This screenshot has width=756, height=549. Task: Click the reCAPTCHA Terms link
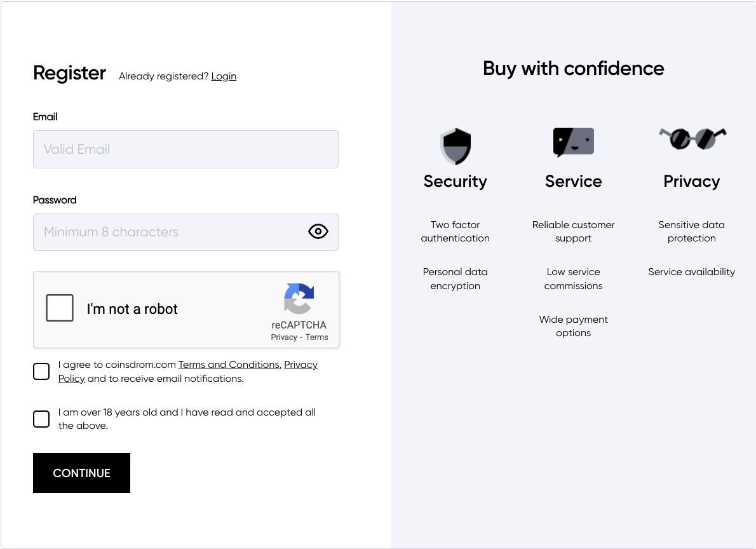click(317, 337)
